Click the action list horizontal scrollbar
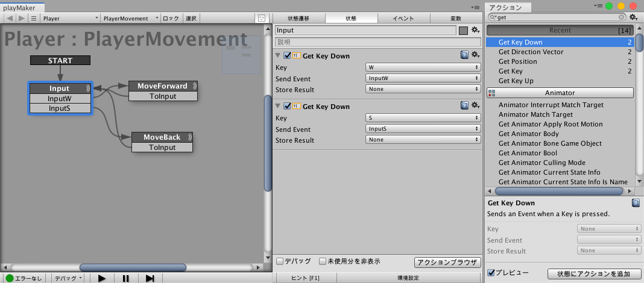This screenshot has height=283, width=644. click(x=560, y=191)
